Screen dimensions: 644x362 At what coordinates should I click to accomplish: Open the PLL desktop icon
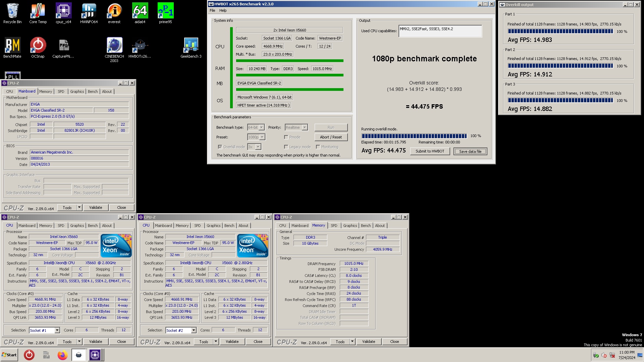pos(13,75)
